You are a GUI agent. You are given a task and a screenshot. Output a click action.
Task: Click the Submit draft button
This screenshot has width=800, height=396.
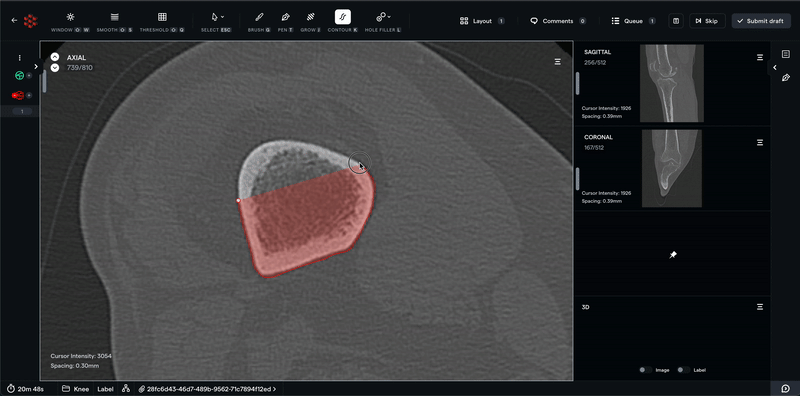coord(761,21)
